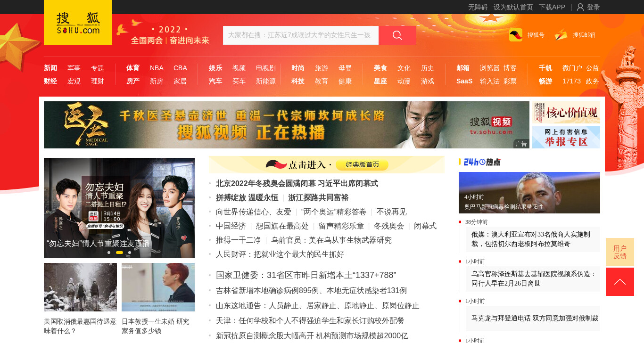Screen dimensions: 644x343
Task: Open 拼搏绽放 温暖永恒 headline
Action: [247, 197]
